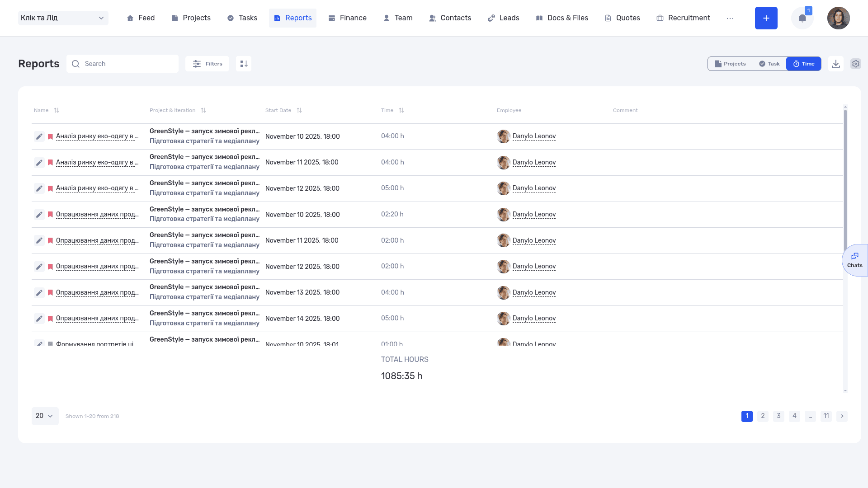Sort by Time column arrows

pos(401,110)
